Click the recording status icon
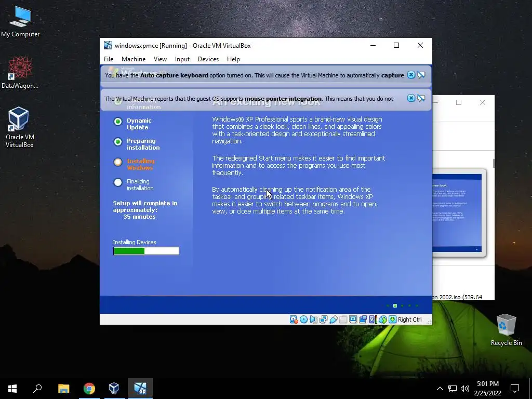The image size is (532, 399). (x=363, y=320)
